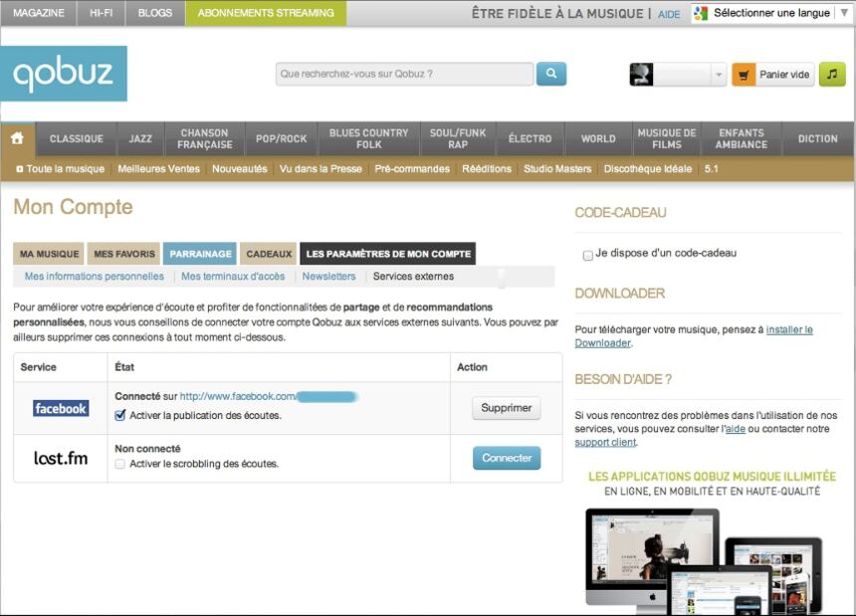Click Nouveautés link

240,169
